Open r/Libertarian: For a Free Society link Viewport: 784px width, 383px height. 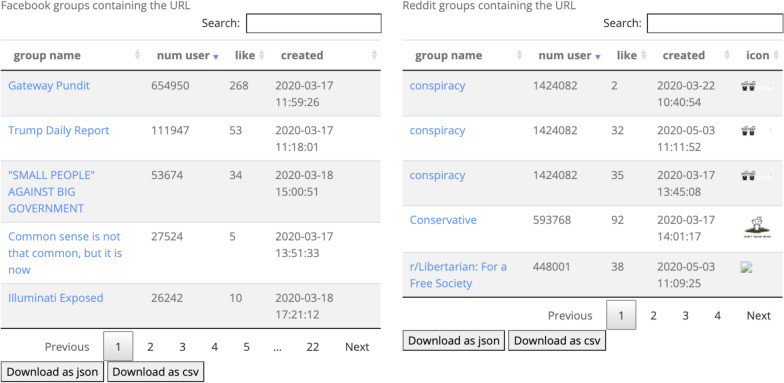[458, 275]
